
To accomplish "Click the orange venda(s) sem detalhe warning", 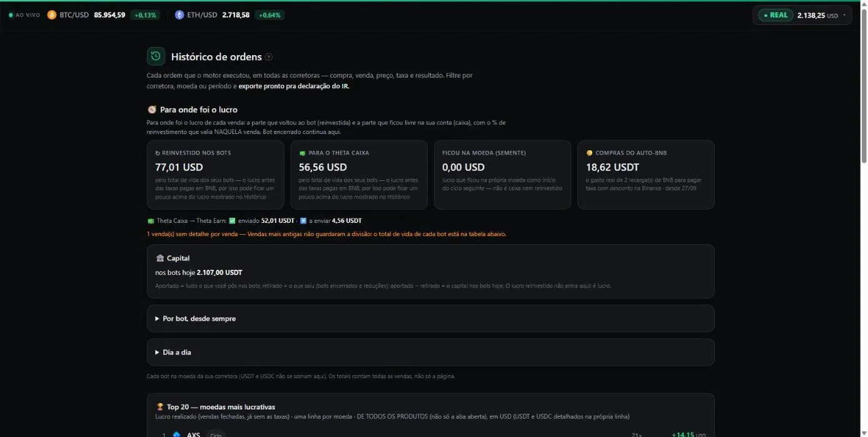I will (326, 234).
